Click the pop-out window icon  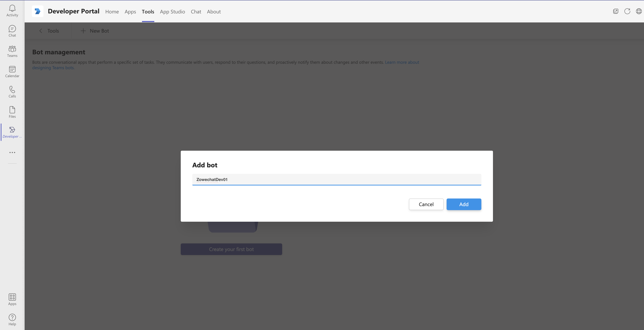(616, 11)
